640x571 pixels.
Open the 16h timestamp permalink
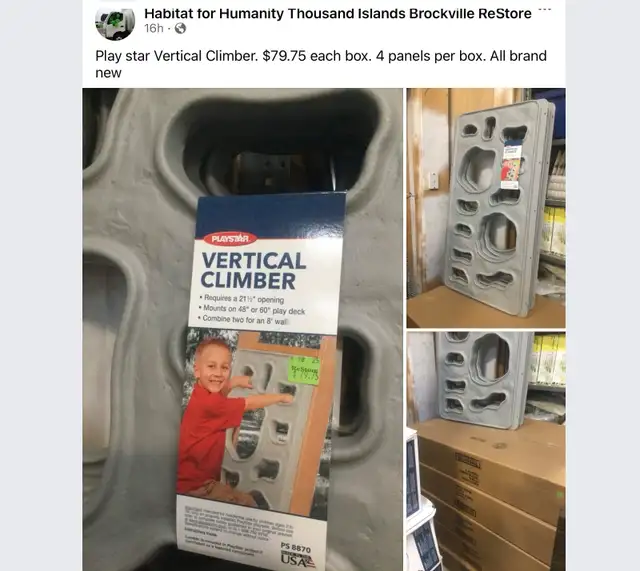click(x=153, y=28)
